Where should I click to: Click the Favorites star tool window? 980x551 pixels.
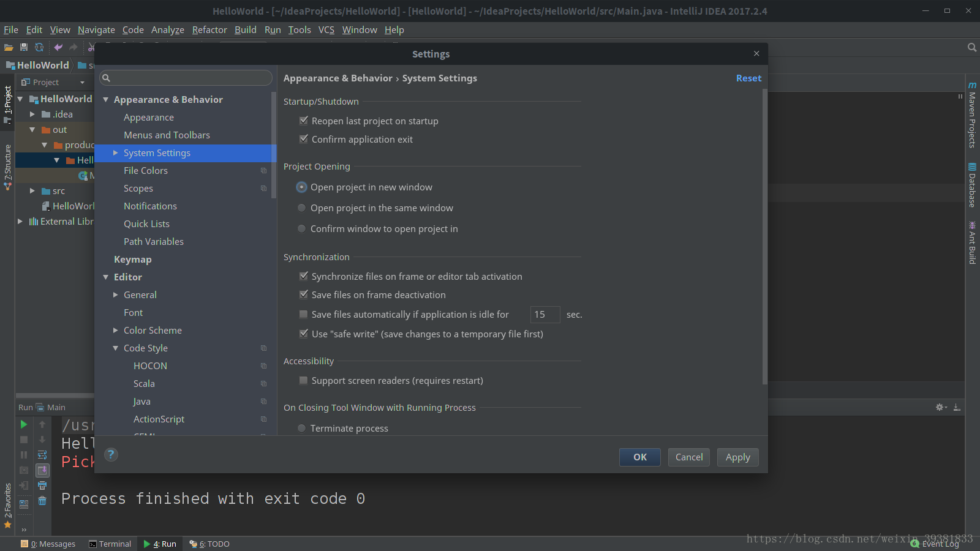point(8,506)
